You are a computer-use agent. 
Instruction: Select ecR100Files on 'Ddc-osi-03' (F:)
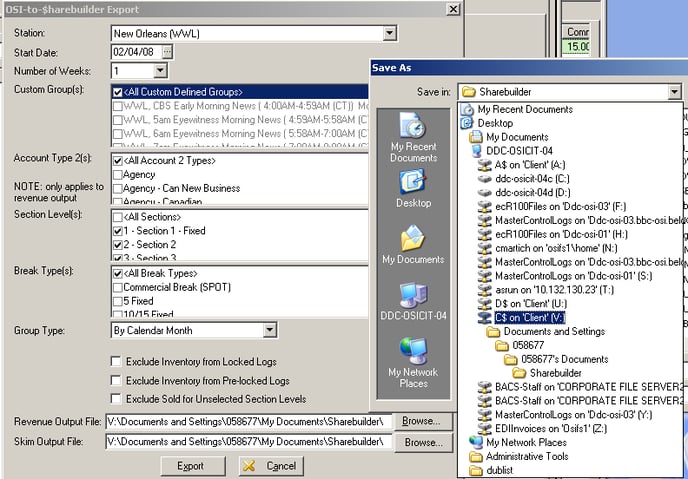(x=552, y=207)
